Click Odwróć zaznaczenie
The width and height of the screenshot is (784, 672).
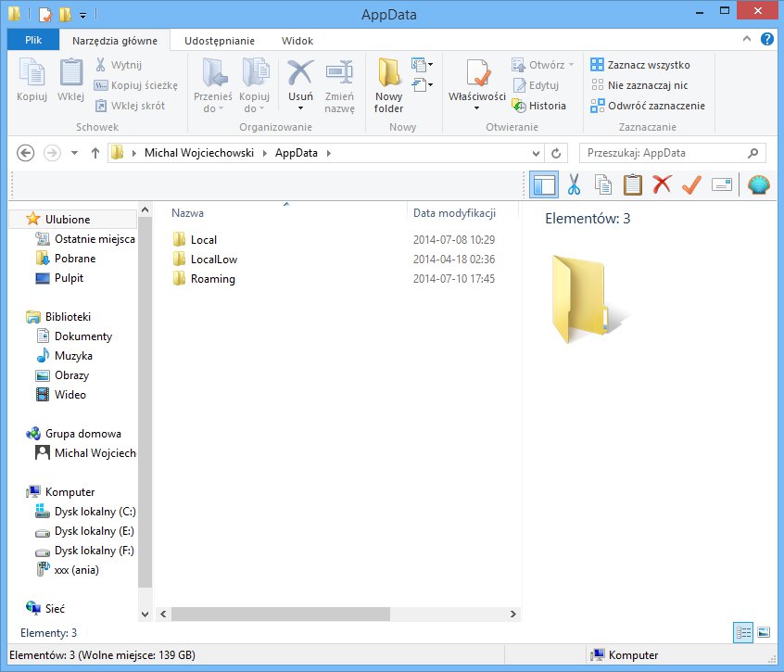(x=648, y=106)
